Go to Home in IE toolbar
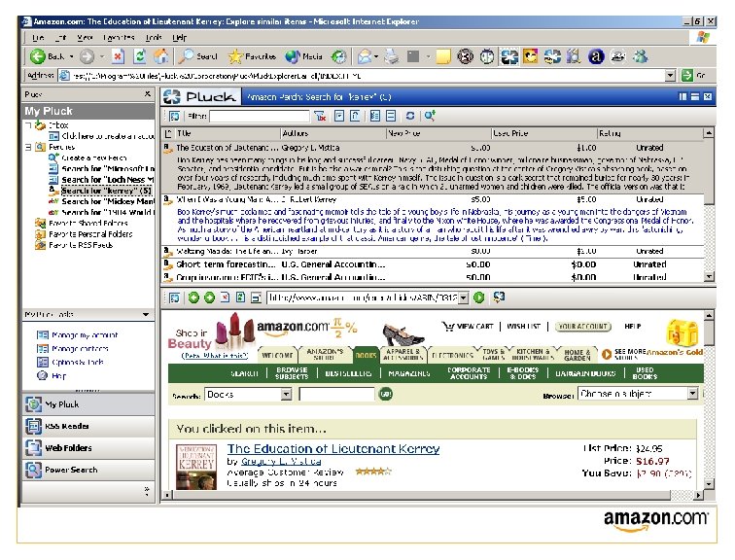 (x=160, y=56)
